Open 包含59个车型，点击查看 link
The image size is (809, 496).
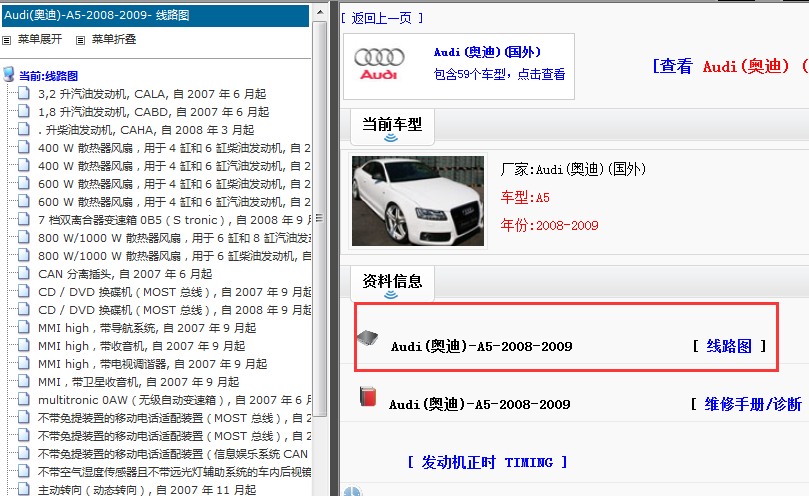tap(499, 74)
